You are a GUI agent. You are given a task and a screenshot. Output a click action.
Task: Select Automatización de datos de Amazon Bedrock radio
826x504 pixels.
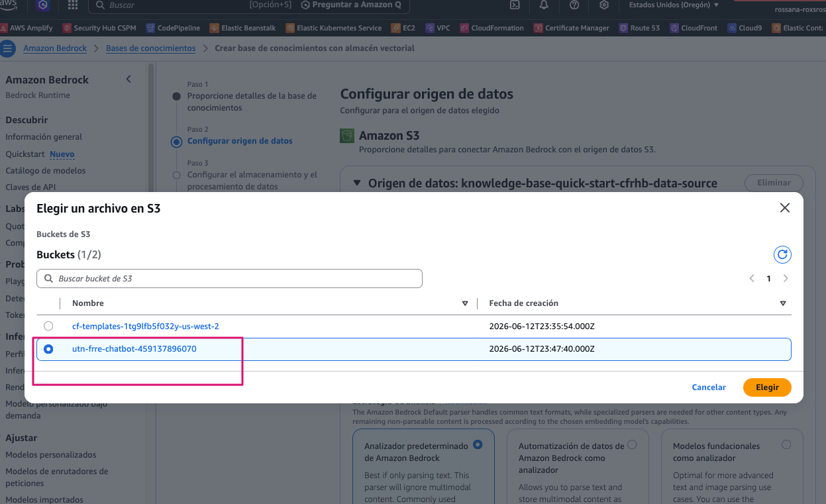click(x=632, y=444)
